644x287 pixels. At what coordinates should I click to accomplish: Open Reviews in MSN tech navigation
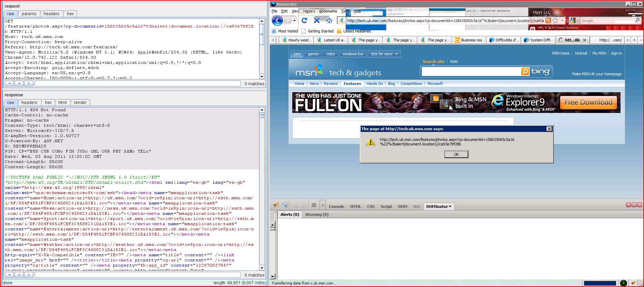[x=331, y=84]
